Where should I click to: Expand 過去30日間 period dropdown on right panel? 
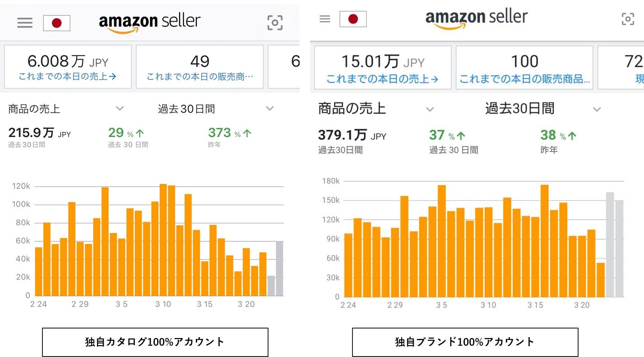point(597,109)
